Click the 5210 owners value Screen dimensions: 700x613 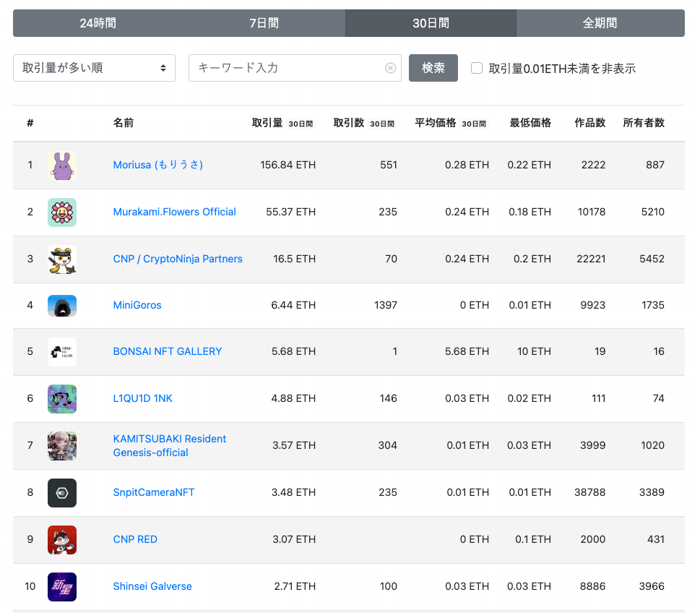tap(652, 212)
